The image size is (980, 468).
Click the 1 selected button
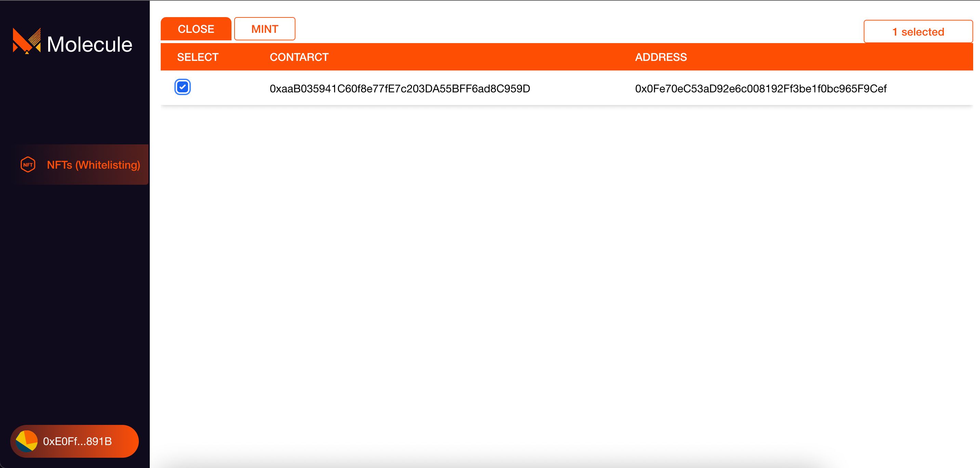coord(918,31)
